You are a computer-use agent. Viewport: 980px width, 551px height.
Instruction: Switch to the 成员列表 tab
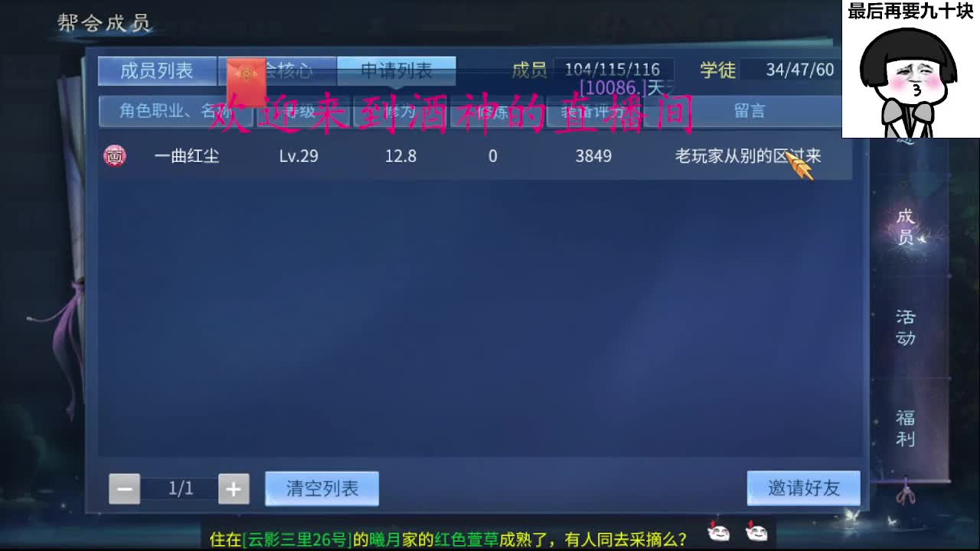pyautogui.click(x=156, y=70)
